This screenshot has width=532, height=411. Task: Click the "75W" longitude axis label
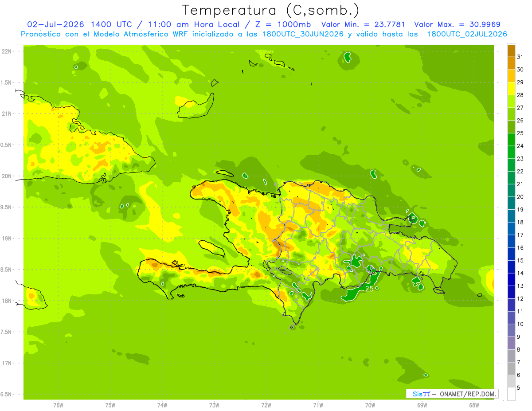pyautogui.click(x=110, y=405)
